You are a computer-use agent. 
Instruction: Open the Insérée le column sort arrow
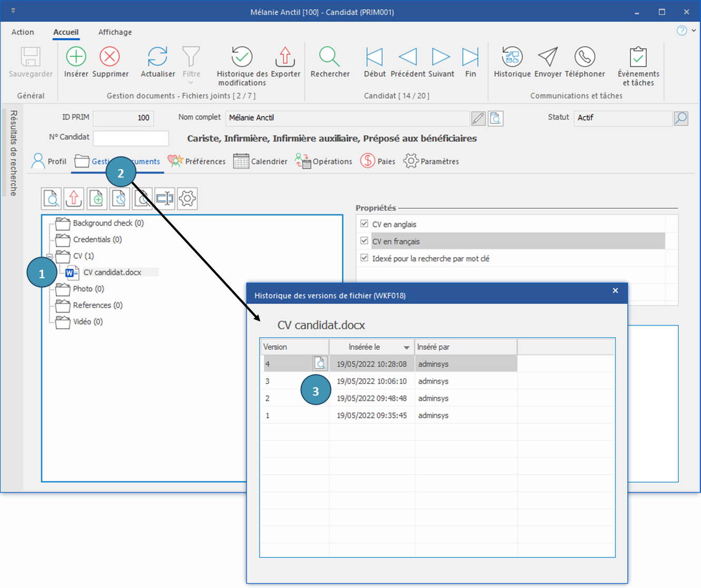406,348
